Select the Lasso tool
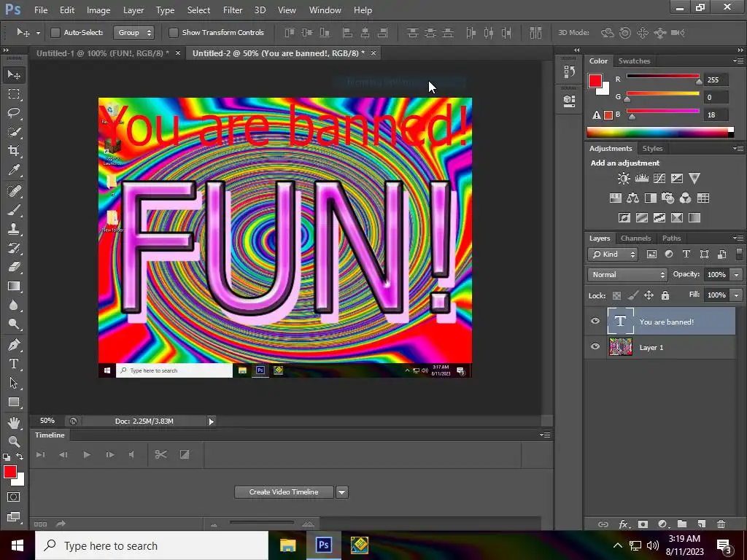 tap(14, 113)
